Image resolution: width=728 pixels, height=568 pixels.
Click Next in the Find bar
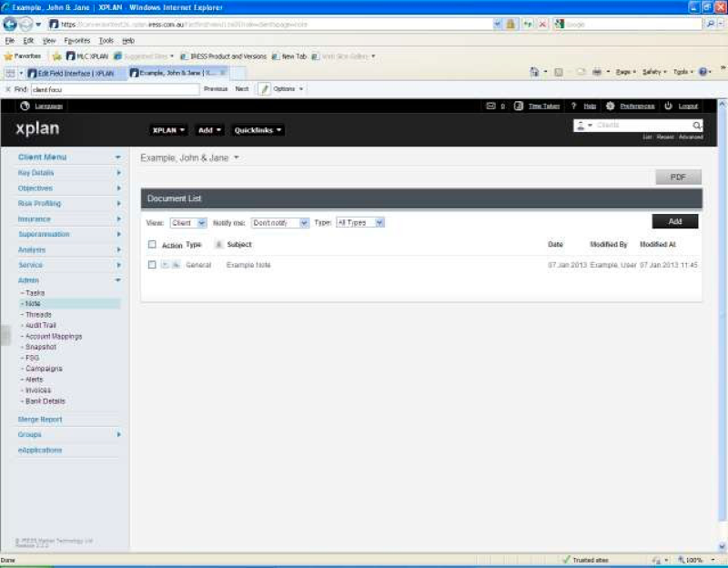242,88
